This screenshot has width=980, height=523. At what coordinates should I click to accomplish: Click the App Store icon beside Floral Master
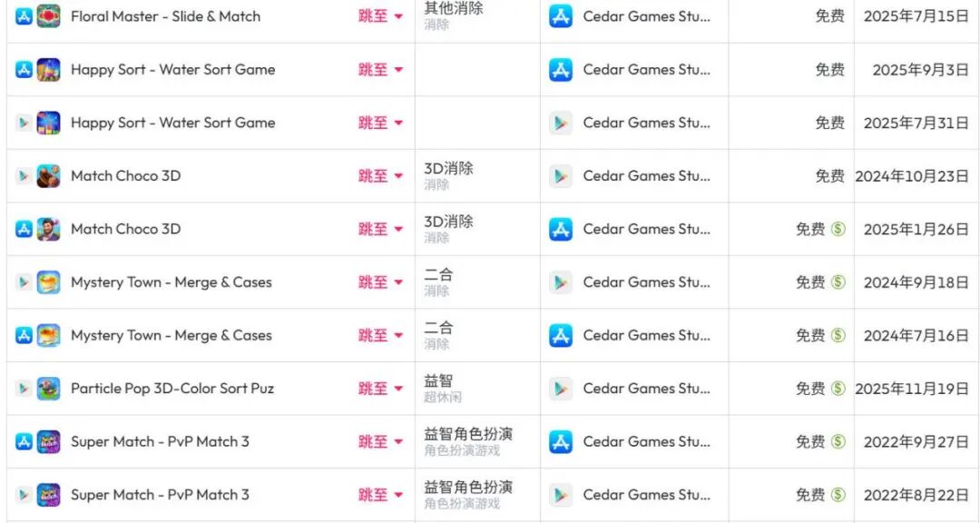[24, 16]
